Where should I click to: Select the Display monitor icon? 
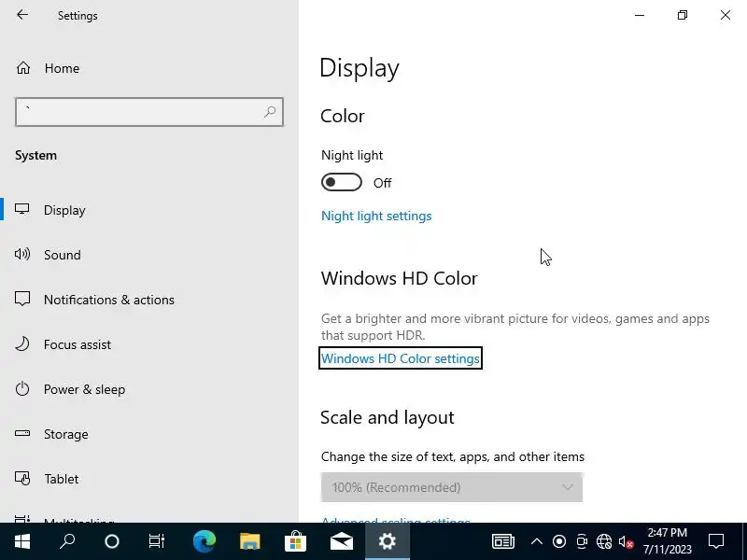coord(21,209)
